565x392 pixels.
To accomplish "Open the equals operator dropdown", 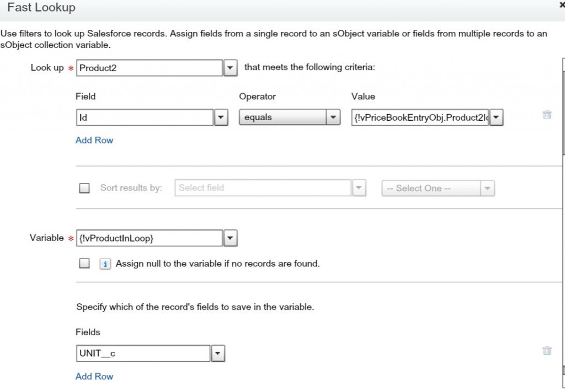I will click(333, 117).
